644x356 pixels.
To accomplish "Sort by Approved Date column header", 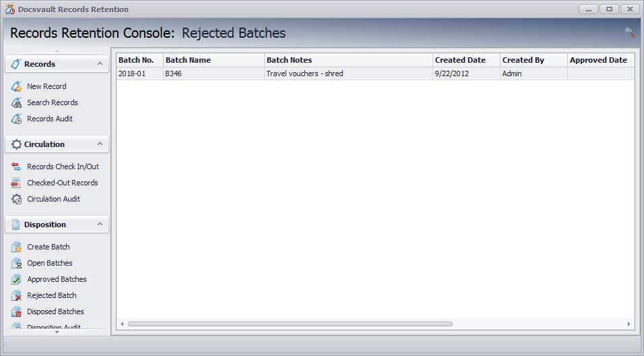I will click(601, 60).
